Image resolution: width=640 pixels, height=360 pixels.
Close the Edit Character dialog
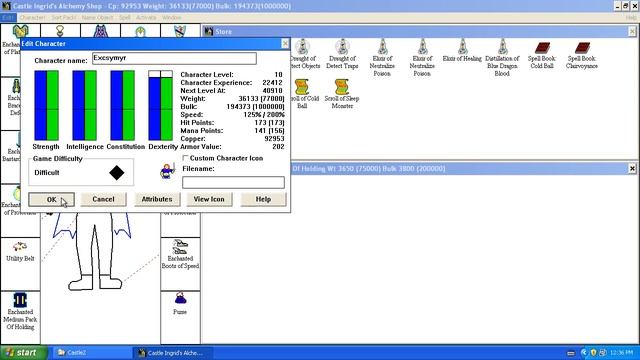click(285, 44)
